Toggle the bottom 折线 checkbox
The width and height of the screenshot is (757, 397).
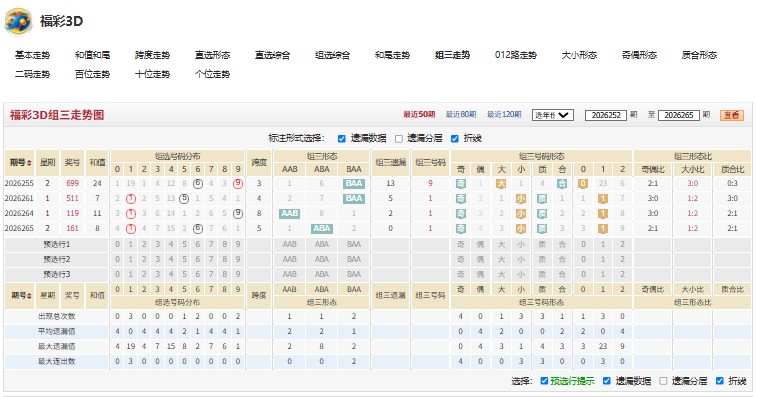tap(719, 381)
